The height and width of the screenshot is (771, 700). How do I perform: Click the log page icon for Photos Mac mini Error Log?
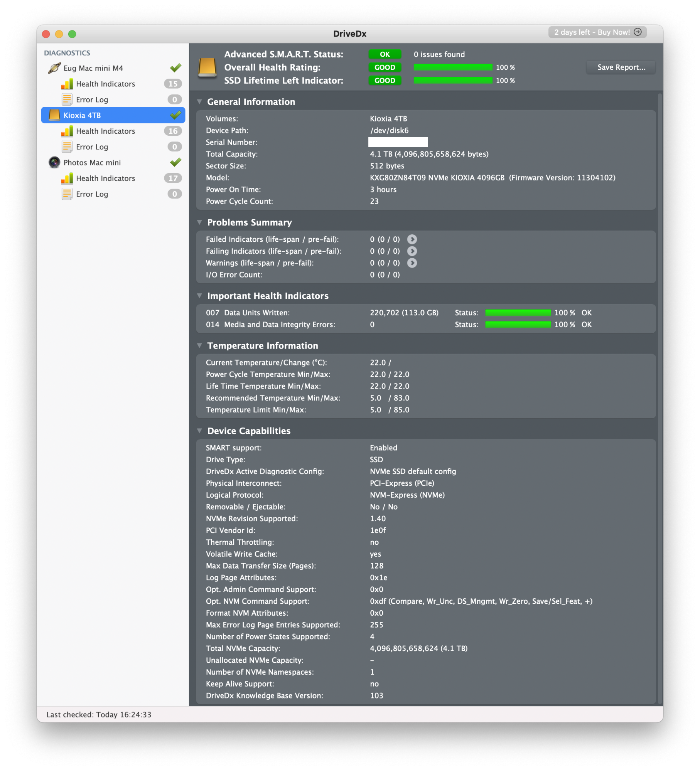[67, 194]
